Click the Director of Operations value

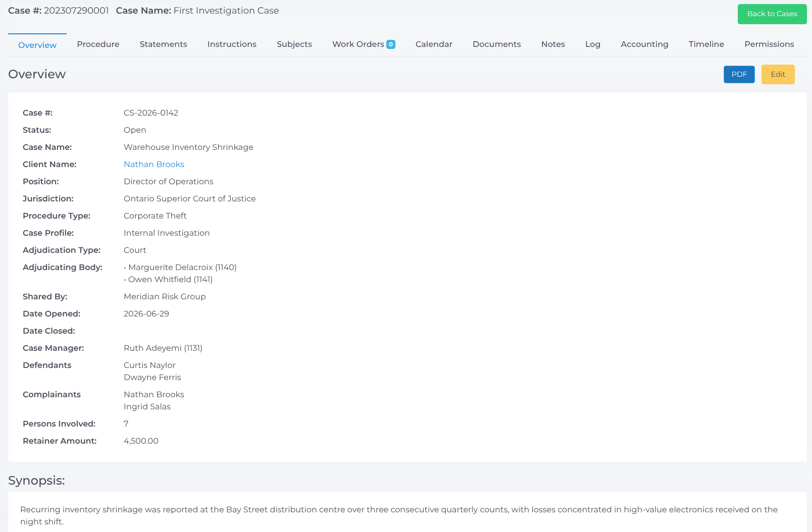tap(169, 182)
